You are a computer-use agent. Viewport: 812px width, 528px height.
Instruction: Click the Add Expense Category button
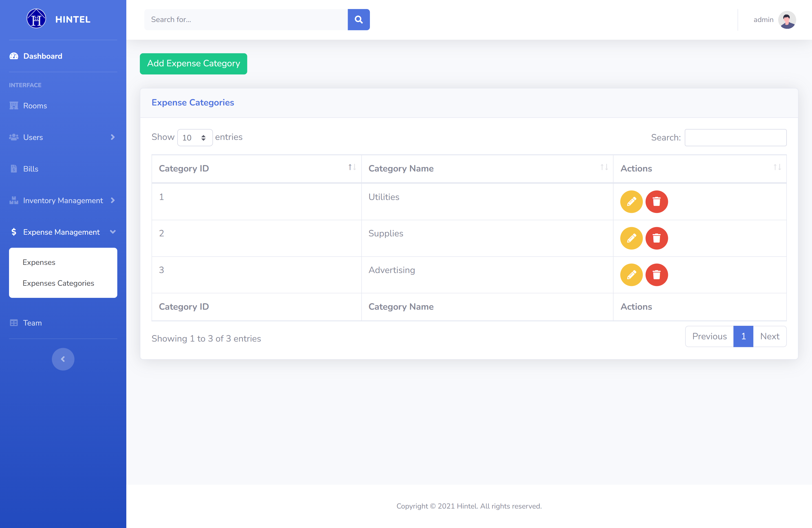tap(193, 63)
